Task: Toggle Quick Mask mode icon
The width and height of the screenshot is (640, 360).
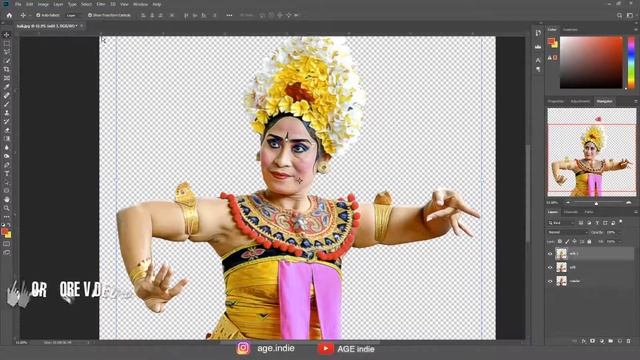Action: (x=7, y=244)
